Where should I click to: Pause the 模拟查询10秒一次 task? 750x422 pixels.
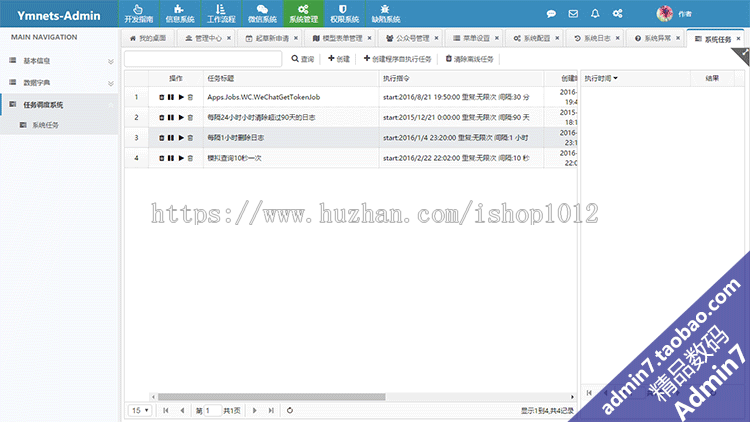pos(171,158)
